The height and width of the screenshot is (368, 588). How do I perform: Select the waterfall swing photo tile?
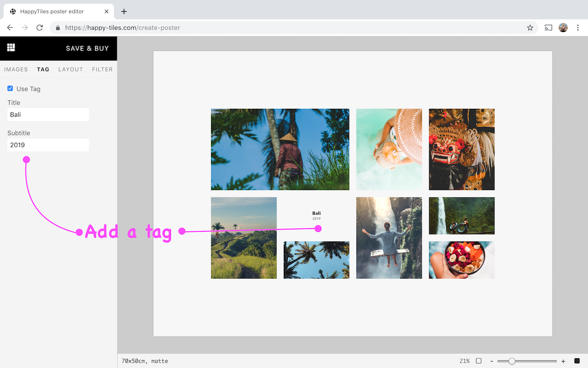click(389, 238)
